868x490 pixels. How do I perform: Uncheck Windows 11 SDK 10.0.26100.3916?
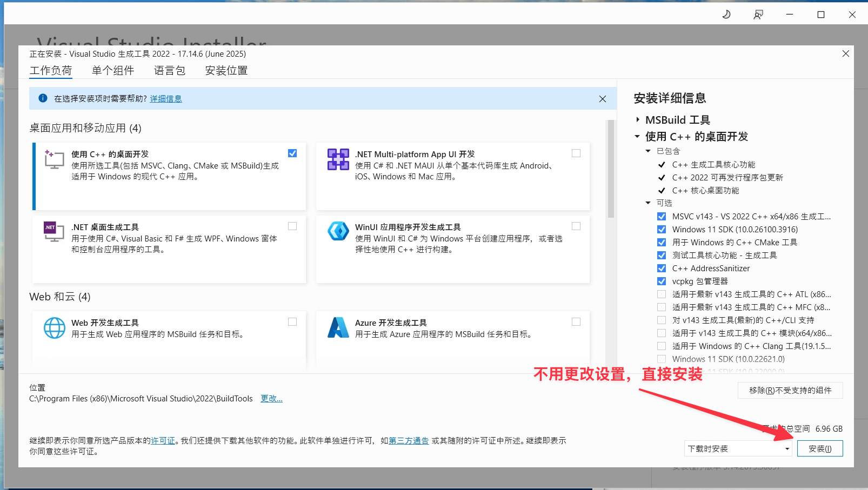(x=662, y=229)
